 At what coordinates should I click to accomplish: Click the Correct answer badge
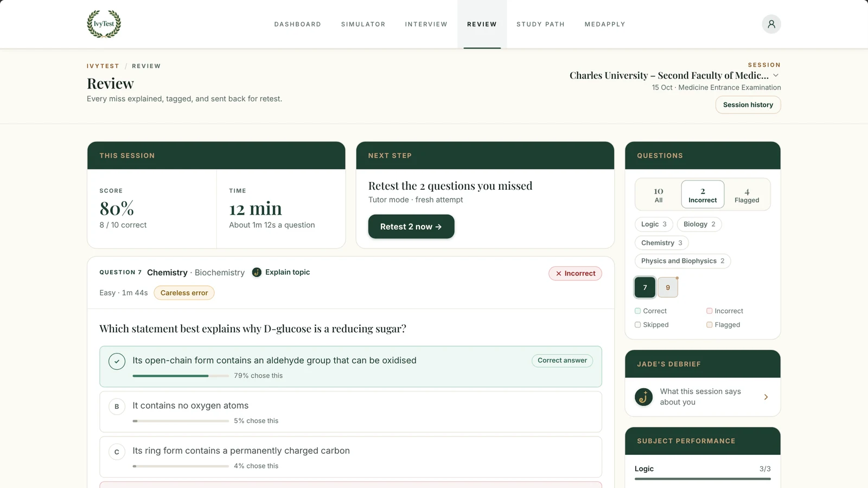click(562, 361)
